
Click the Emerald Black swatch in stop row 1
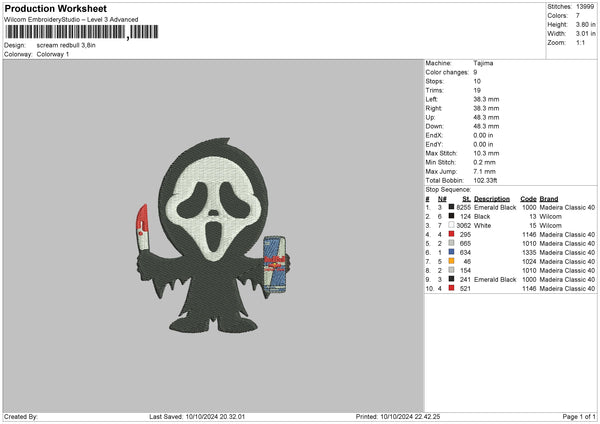coord(452,207)
